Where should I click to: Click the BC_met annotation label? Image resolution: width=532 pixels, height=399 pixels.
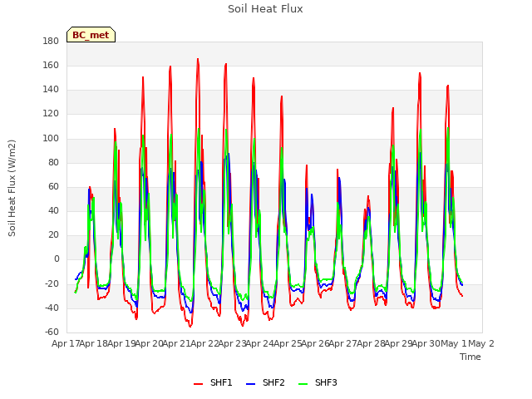pyautogui.click(x=91, y=35)
